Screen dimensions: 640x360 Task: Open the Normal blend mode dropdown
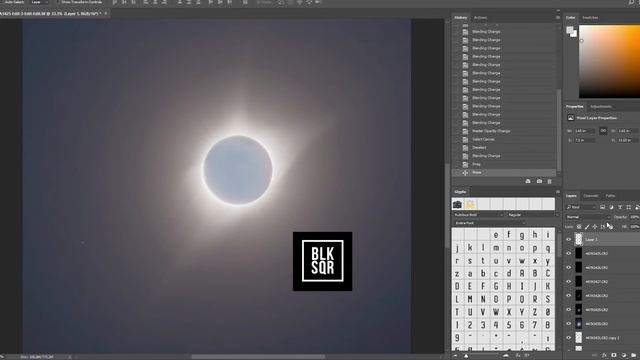tap(588, 217)
